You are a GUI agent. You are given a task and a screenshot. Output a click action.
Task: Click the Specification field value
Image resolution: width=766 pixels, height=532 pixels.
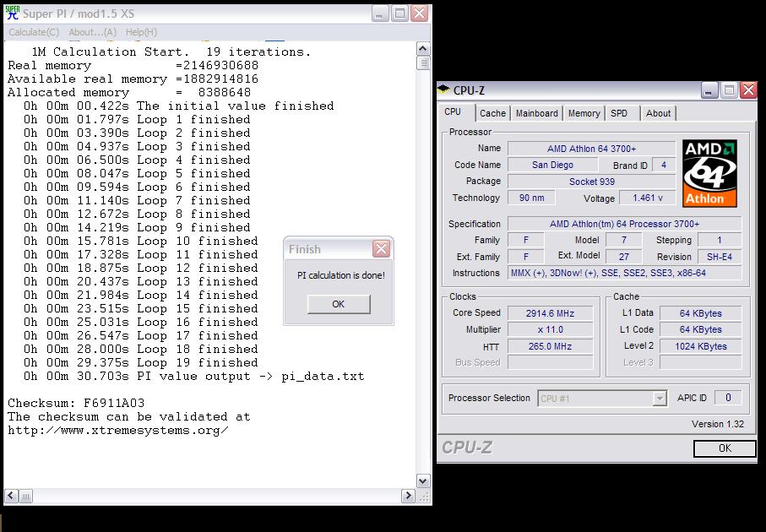pyautogui.click(x=624, y=225)
